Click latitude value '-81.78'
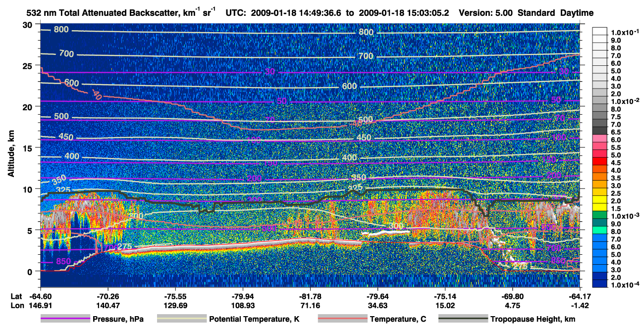The width and height of the screenshot is (644, 330). click(310, 296)
